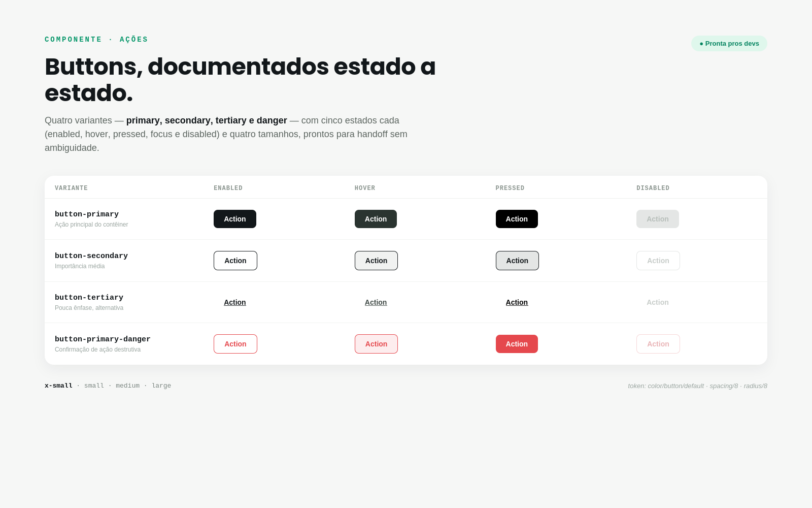
Task: Click the PRESSED column header
Action: pyautogui.click(x=510, y=188)
